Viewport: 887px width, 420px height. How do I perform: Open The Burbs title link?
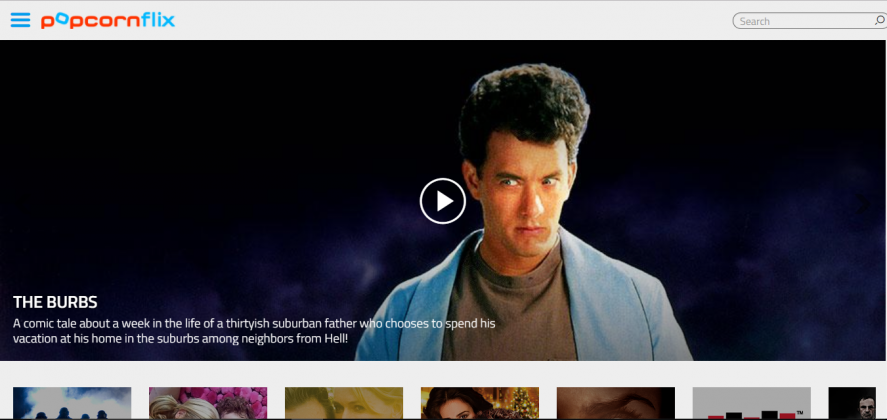click(x=55, y=302)
